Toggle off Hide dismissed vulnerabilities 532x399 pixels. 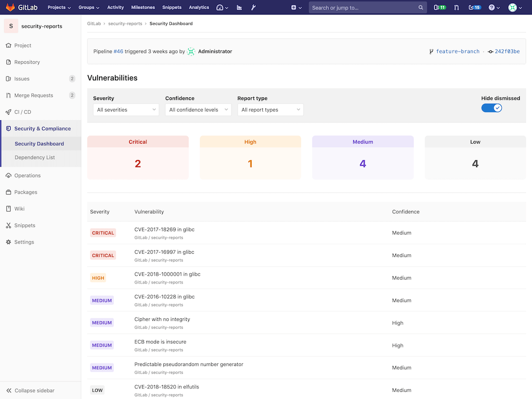[x=492, y=107]
